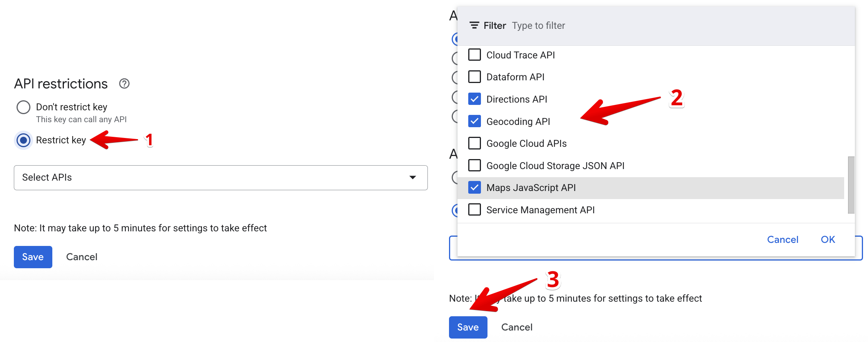The height and width of the screenshot is (342, 868).
Task: Select the Don't restrict key option
Action: (23, 107)
